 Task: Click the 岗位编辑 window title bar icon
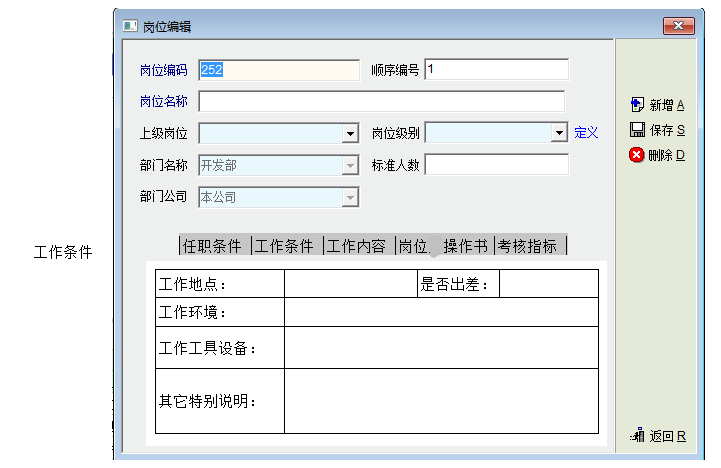pos(129,26)
